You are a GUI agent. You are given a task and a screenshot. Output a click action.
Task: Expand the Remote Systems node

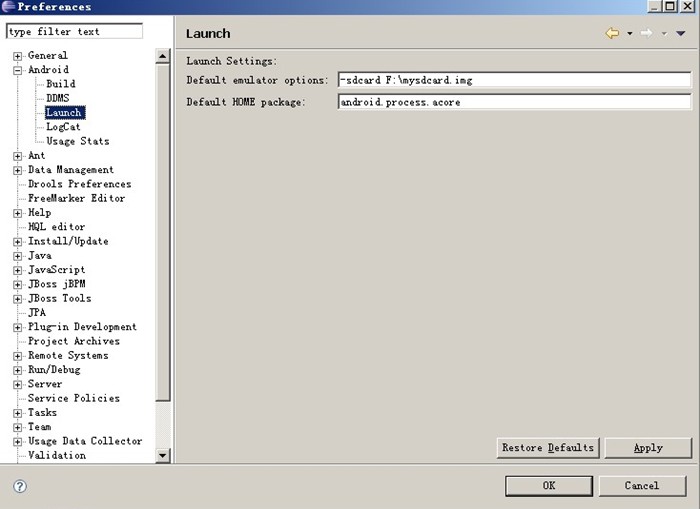pyautogui.click(x=17, y=356)
